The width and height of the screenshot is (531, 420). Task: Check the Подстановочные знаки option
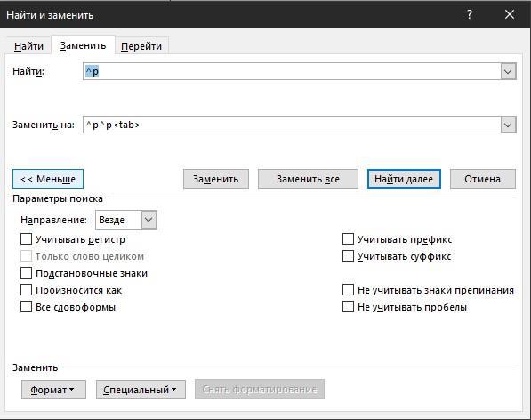[26, 273]
